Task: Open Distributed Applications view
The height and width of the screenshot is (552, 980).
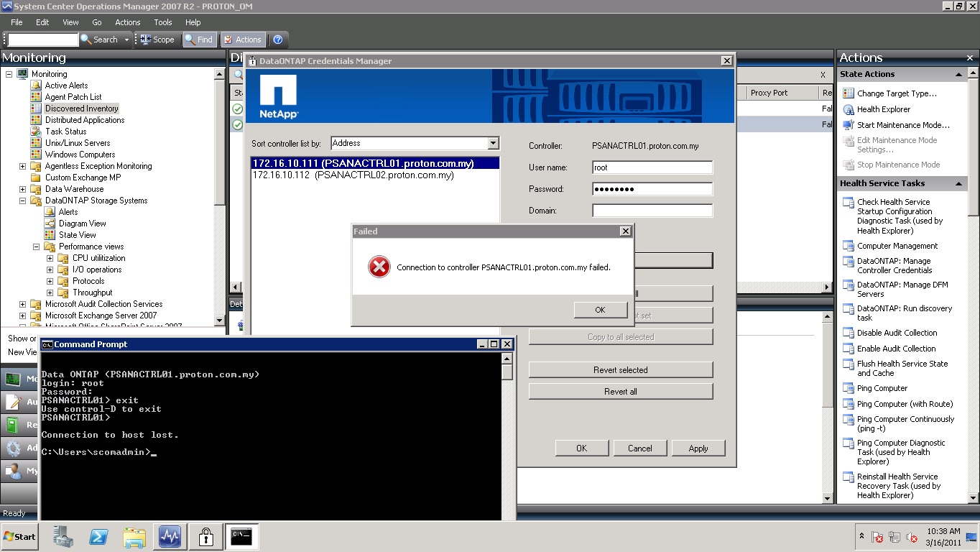Action: (85, 120)
